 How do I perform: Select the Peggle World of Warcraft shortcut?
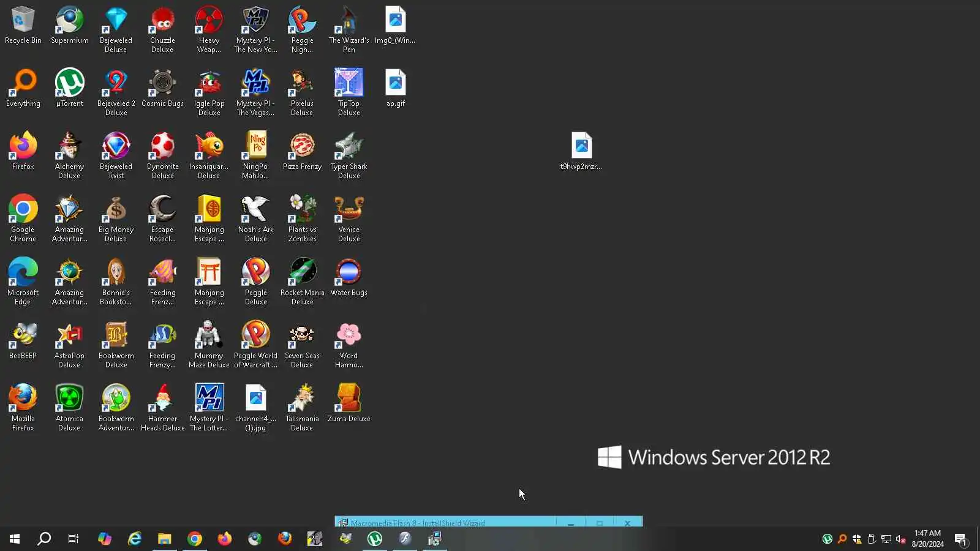click(255, 345)
